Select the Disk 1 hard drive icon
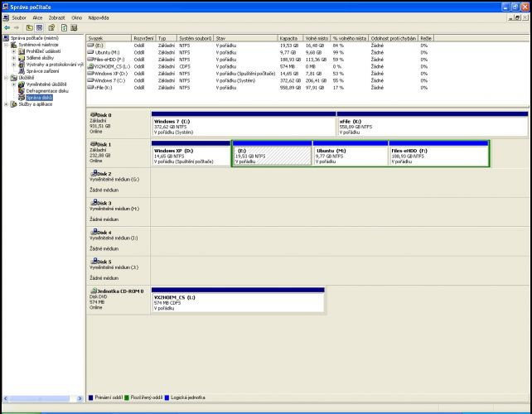Screen dimensions: 532x414 [94, 144]
